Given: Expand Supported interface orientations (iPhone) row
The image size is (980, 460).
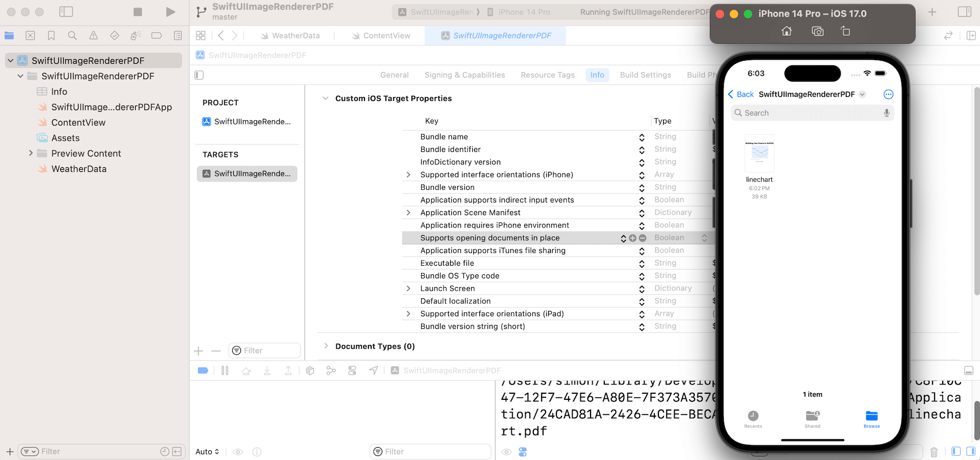Looking at the screenshot, I should click(408, 174).
